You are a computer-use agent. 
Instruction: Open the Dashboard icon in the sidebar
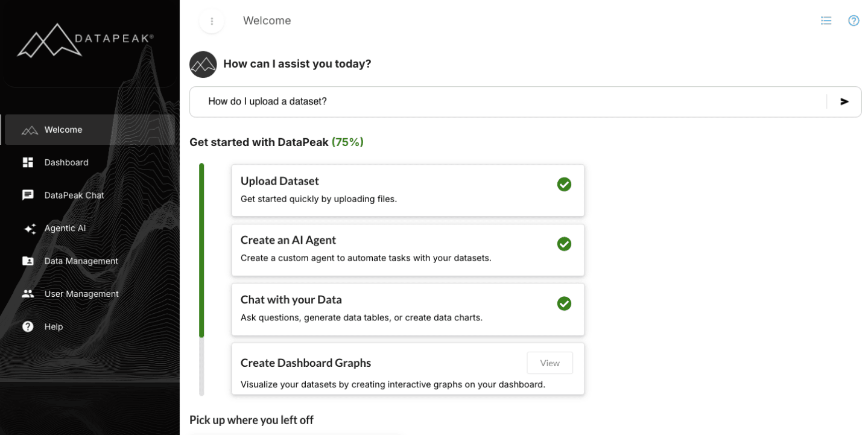point(28,162)
